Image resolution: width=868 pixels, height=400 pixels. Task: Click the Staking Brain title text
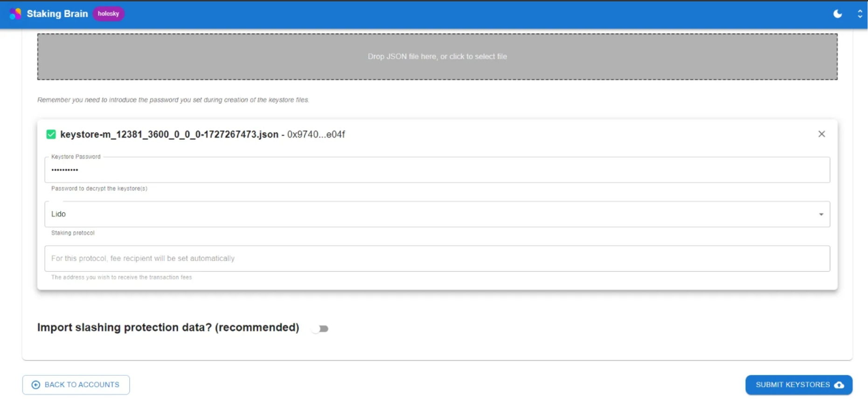pyautogui.click(x=57, y=14)
